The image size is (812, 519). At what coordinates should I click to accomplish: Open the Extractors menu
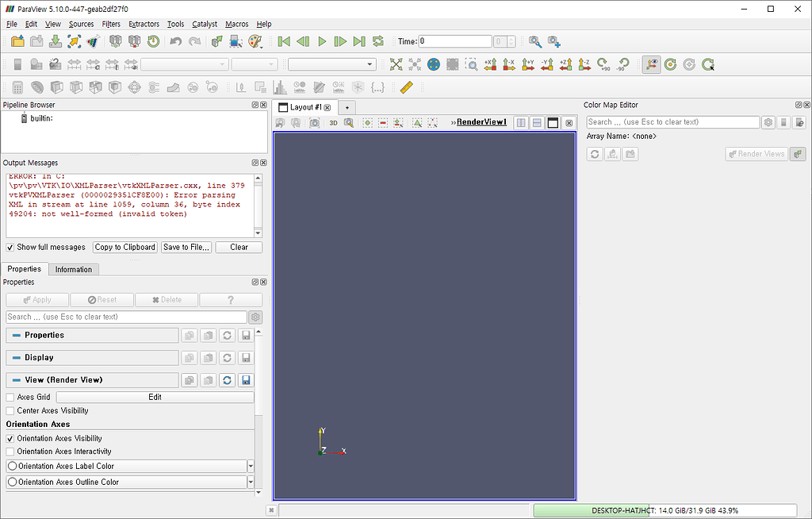click(x=144, y=24)
